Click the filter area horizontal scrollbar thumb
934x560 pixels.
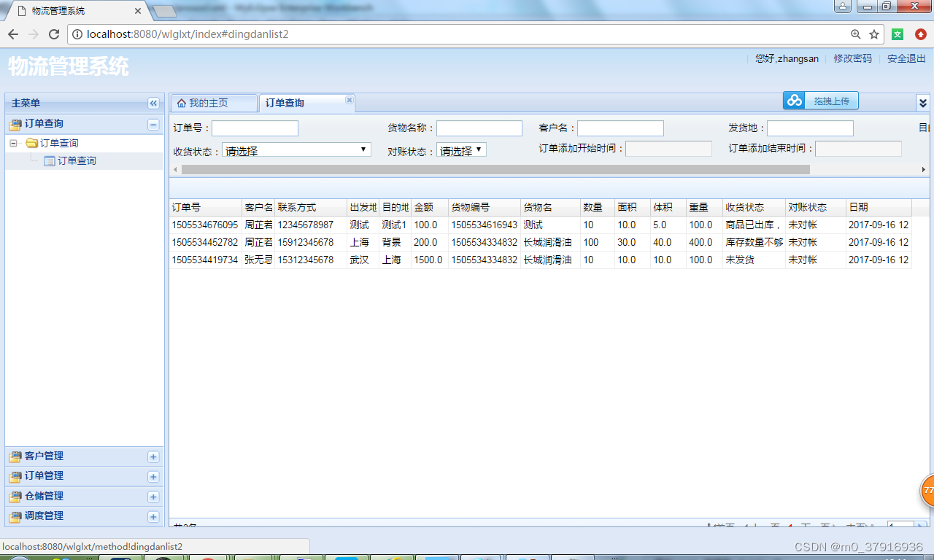tap(495, 169)
